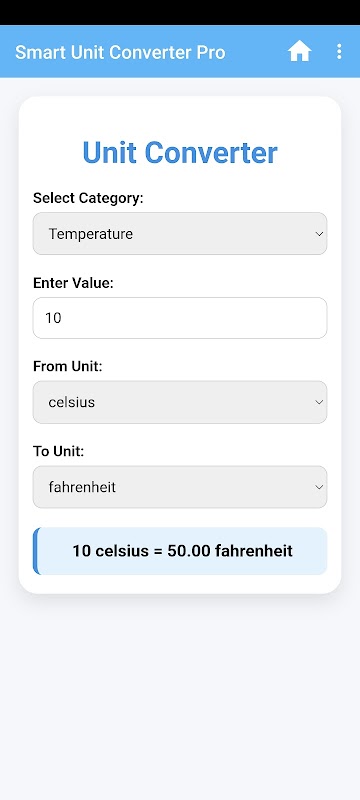Screen dimensions: 360x800
Task: Expand the To Unit dropdown set to fahrenheit
Action: point(180,487)
